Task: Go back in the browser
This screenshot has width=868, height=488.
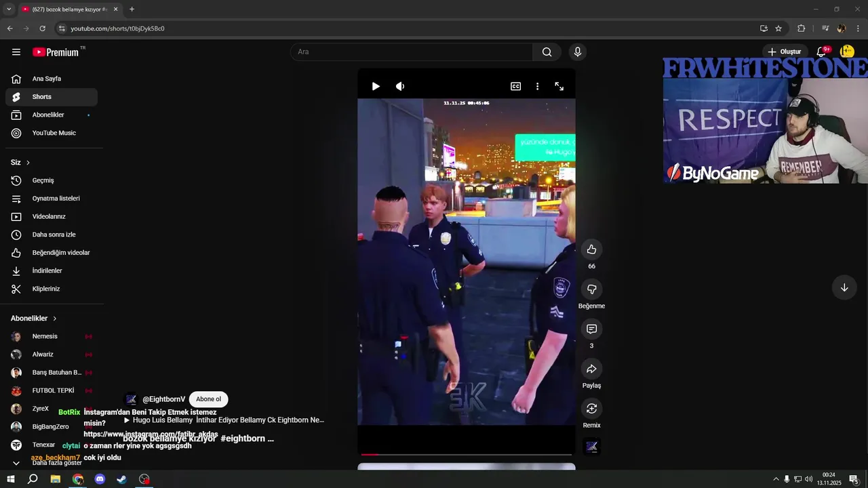Action: (x=9, y=28)
